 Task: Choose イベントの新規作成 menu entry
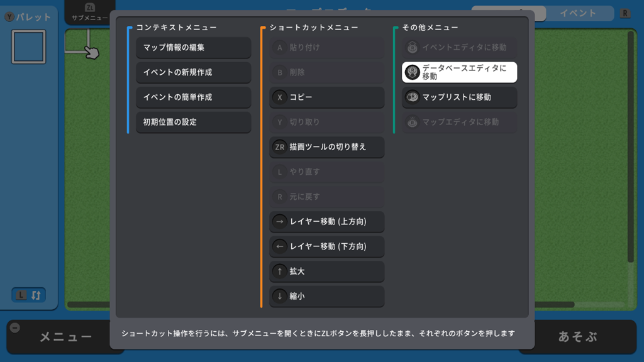193,72
